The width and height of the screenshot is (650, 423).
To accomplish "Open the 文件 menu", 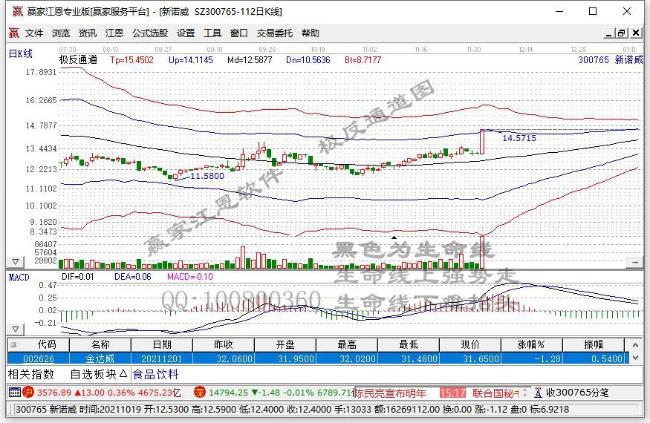I will [34, 33].
